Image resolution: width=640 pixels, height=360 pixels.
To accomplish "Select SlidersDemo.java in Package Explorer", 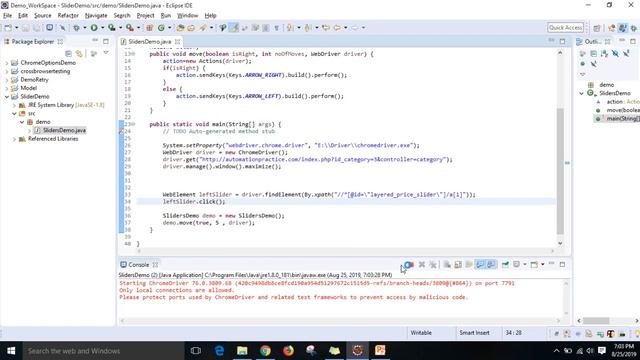I will click(x=64, y=130).
